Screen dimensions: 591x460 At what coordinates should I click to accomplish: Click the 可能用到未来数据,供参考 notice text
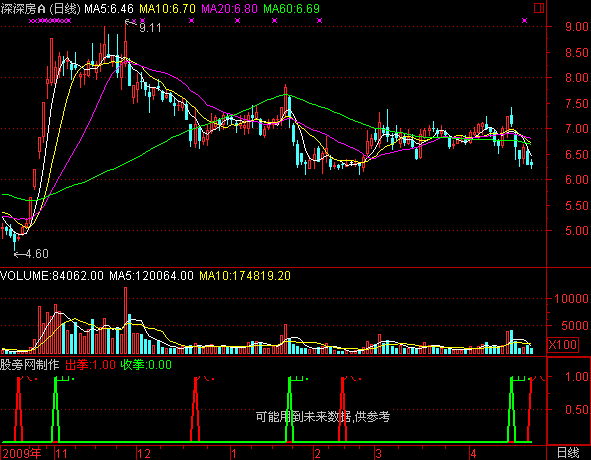tap(323, 417)
